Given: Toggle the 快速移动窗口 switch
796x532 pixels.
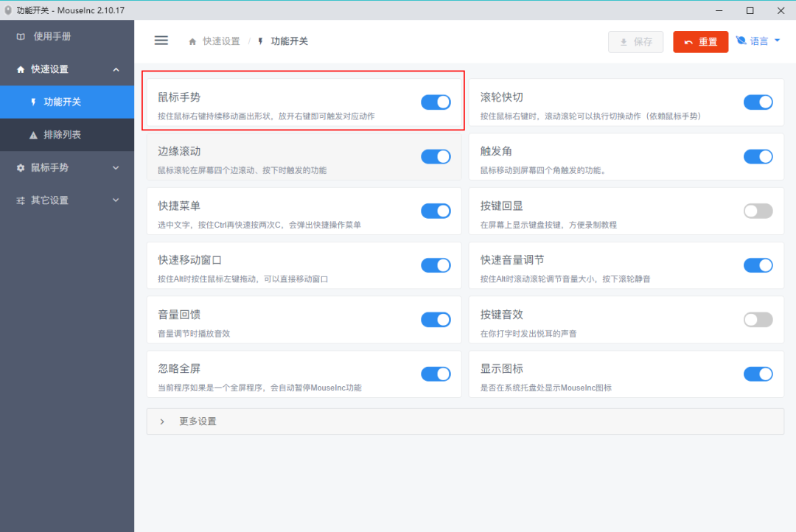Looking at the screenshot, I should (x=436, y=265).
